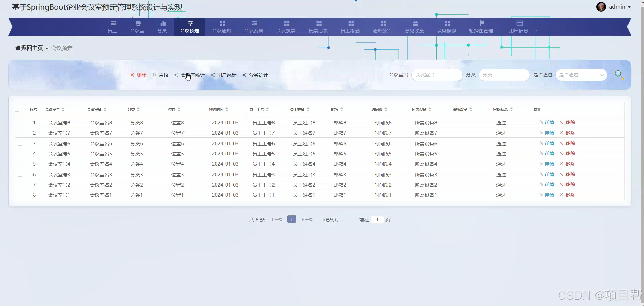This screenshot has height=306, width=644.
Task: Click the 会议室名 search field
Action: click(437, 75)
